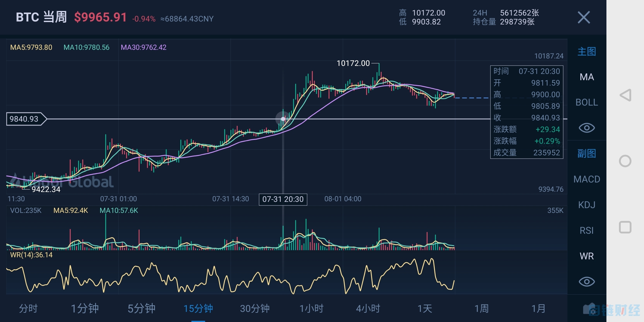The width and height of the screenshot is (644, 322).
Task: Tap the 07-31 01:00 time axis label
Action: coord(118,199)
